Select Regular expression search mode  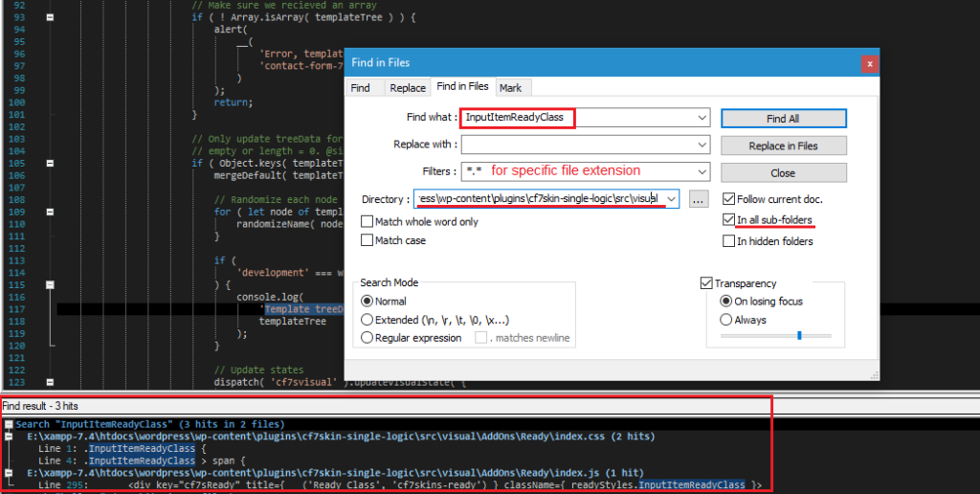pyautogui.click(x=367, y=338)
